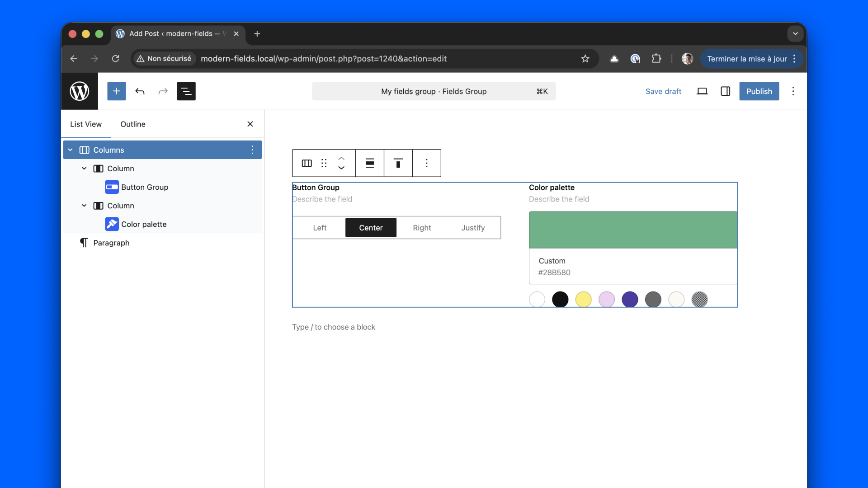Pick the yellow color swatch
Screen dimensions: 868x488
tap(583, 299)
